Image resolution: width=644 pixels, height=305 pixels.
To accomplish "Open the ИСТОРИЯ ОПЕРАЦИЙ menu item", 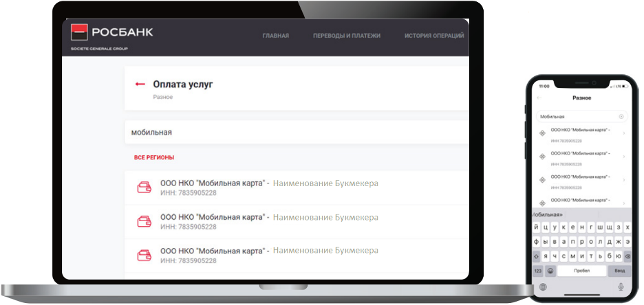I will click(x=434, y=36).
